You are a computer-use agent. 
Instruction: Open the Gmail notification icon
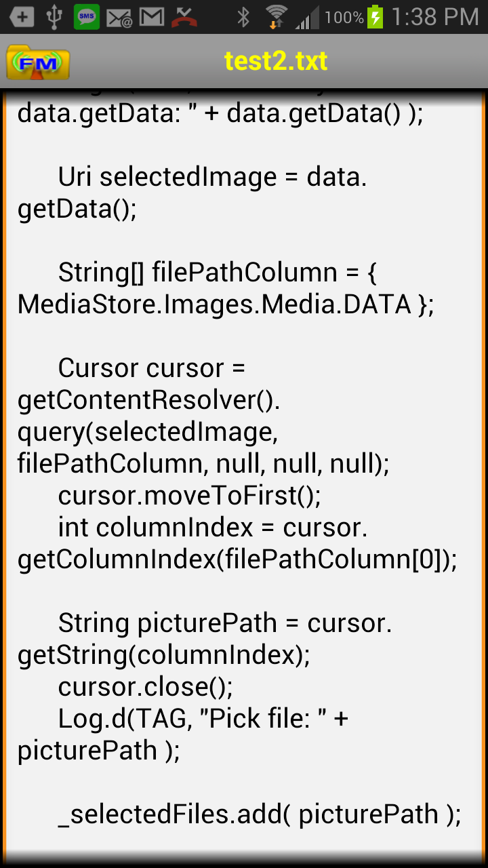point(151,17)
